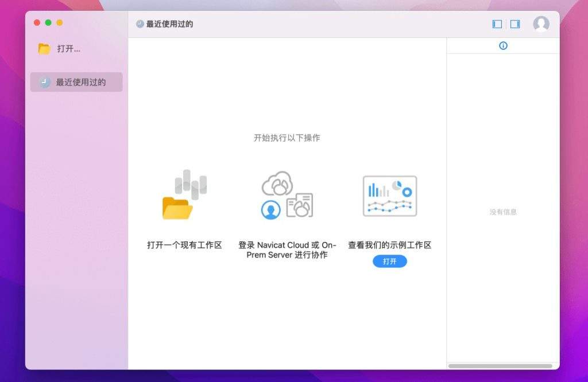The width and height of the screenshot is (588, 382).
Task: Click the horizontal scrollbar under the info pane
Action: [500, 366]
